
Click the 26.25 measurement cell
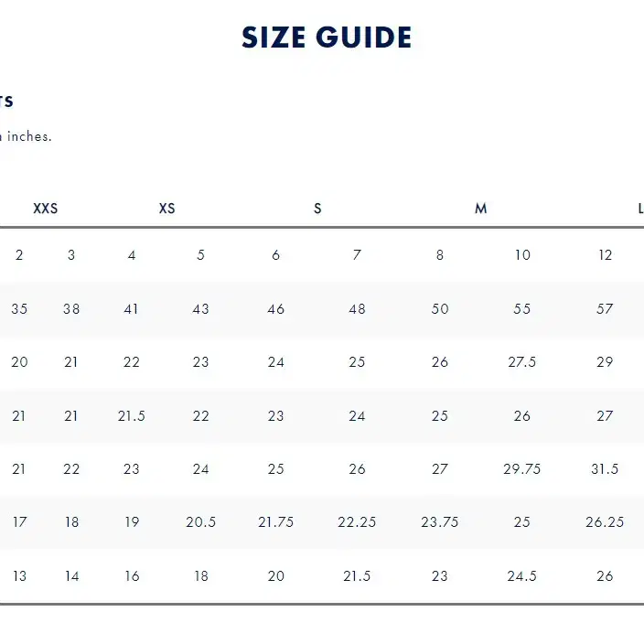tap(605, 522)
